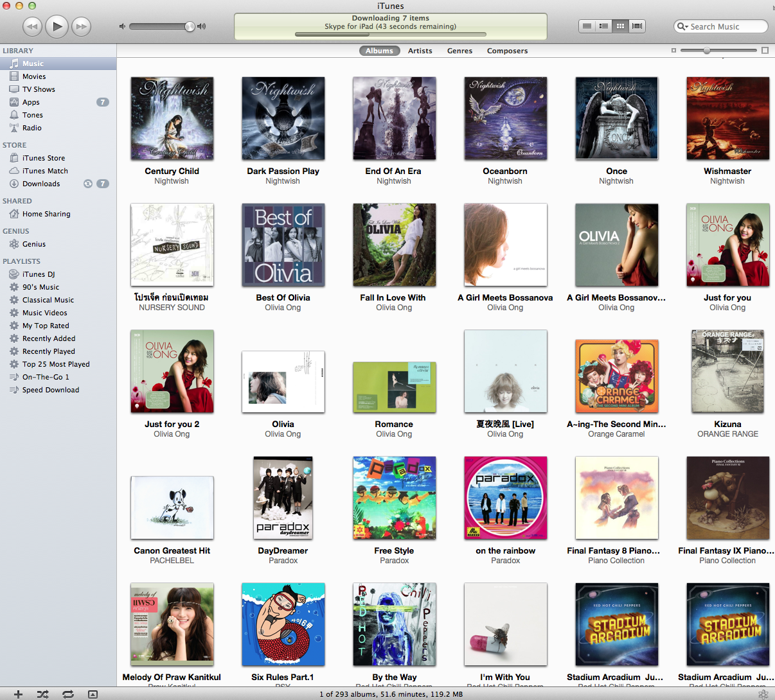
Task: Select the On-The-Go 1 playlist
Action: 58,377
